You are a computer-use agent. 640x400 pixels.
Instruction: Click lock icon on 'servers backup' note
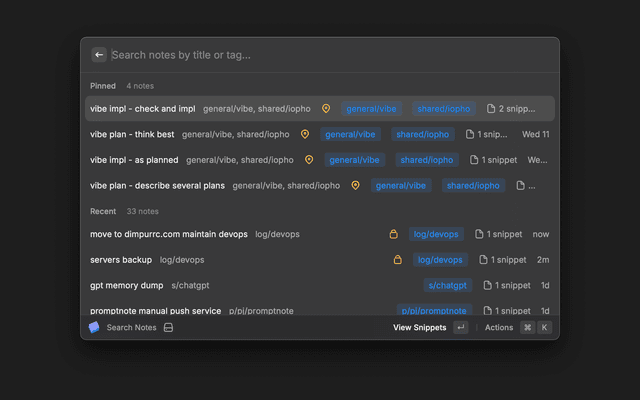pos(398,260)
